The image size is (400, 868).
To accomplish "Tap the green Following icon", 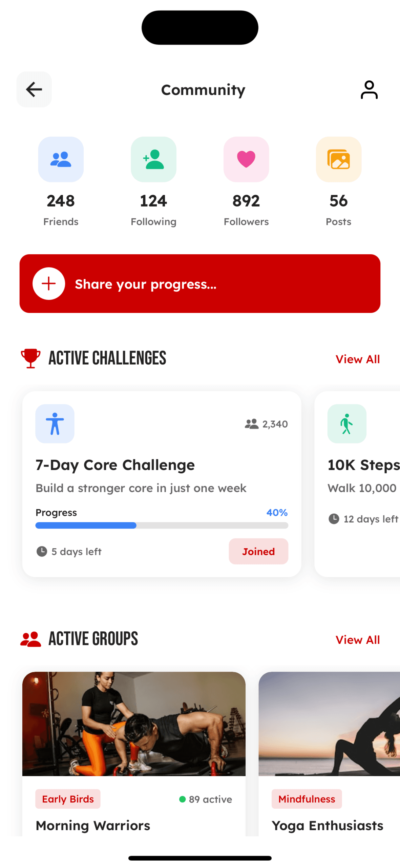I will 153,159.
